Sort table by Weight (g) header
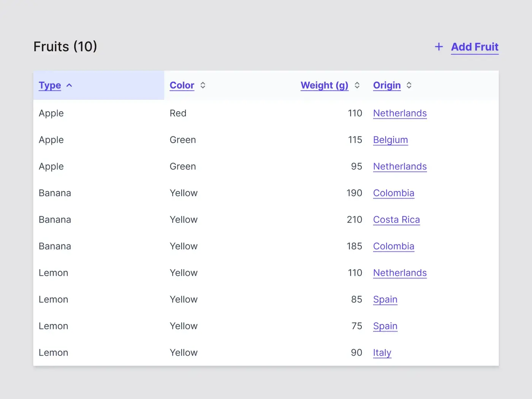The width and height of the screenshot is (532, 399). coord(324,85)
